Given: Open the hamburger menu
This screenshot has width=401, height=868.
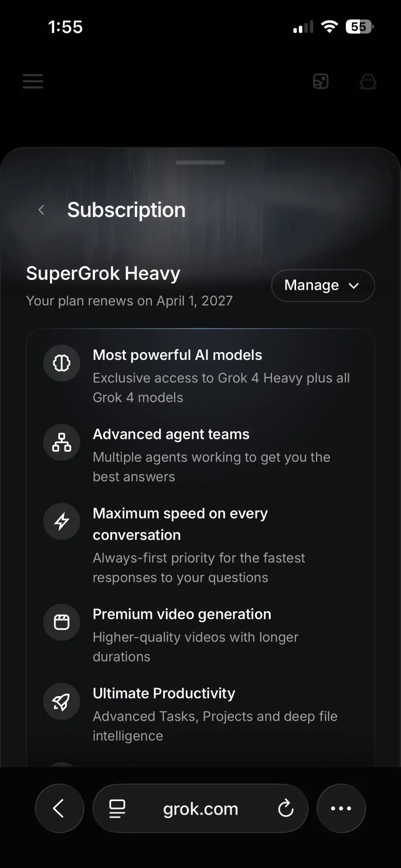Looking at the screenshot, I should [33, 81].
